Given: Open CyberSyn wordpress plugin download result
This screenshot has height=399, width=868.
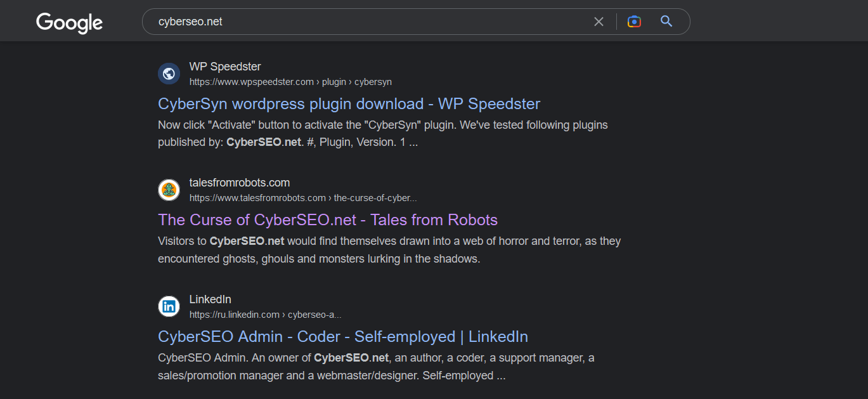Looking at the screenshot, I should pyautogui.click(x=349, y=103).
